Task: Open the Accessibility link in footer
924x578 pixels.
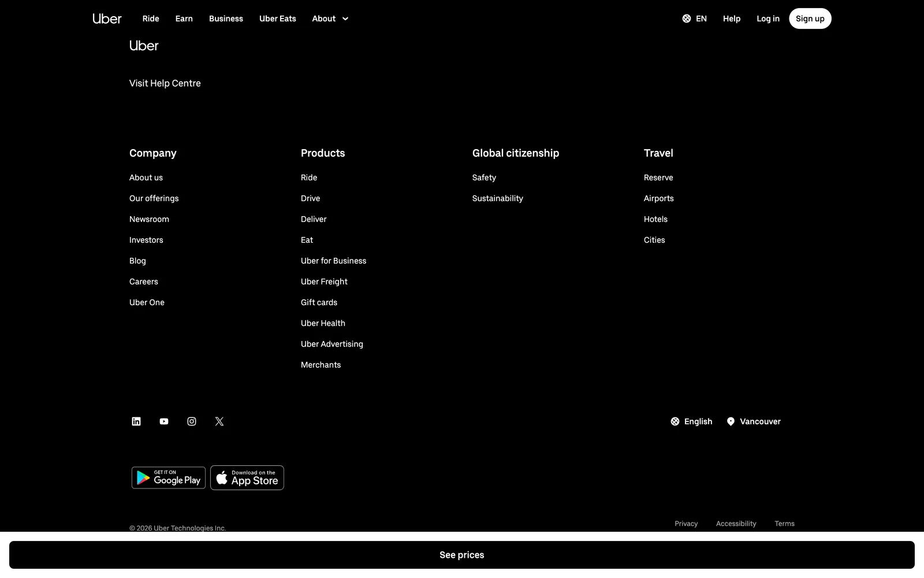Action: pos(736,524)
